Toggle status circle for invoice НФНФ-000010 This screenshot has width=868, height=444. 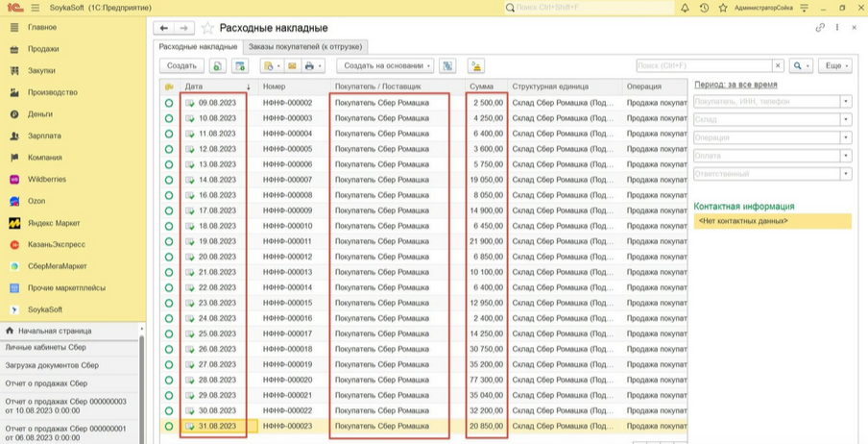(x=169, y=226)
